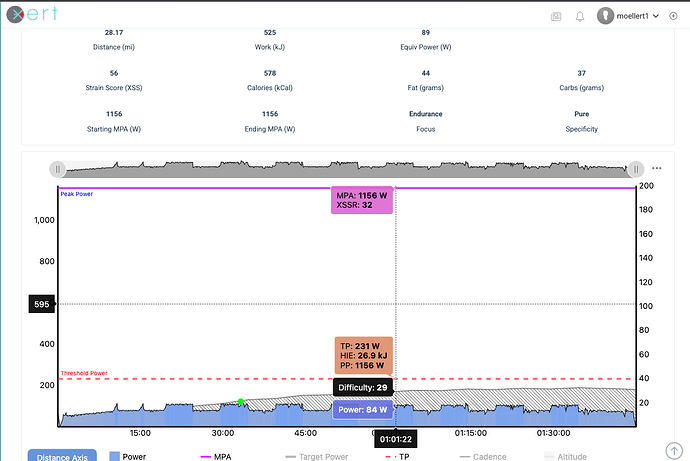Click the Starting MPA (W) label
Image resolution: width=690 pixels, height=461 pixels.
114,129
